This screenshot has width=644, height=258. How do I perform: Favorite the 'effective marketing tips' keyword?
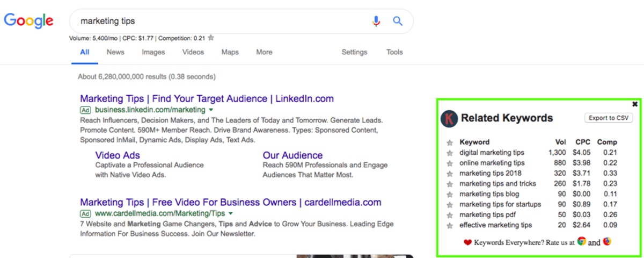tap(450, 225)
